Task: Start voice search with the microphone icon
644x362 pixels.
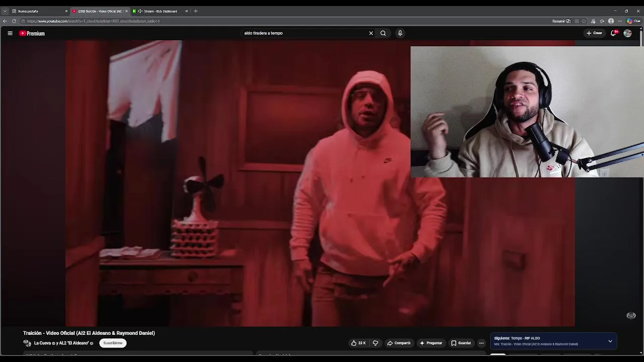Action: [x=400, y=33]
